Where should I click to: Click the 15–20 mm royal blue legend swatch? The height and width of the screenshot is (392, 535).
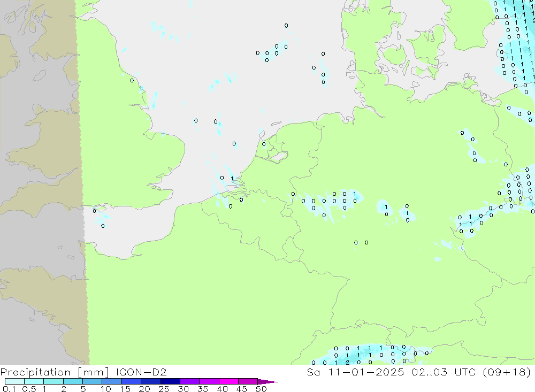131,381
